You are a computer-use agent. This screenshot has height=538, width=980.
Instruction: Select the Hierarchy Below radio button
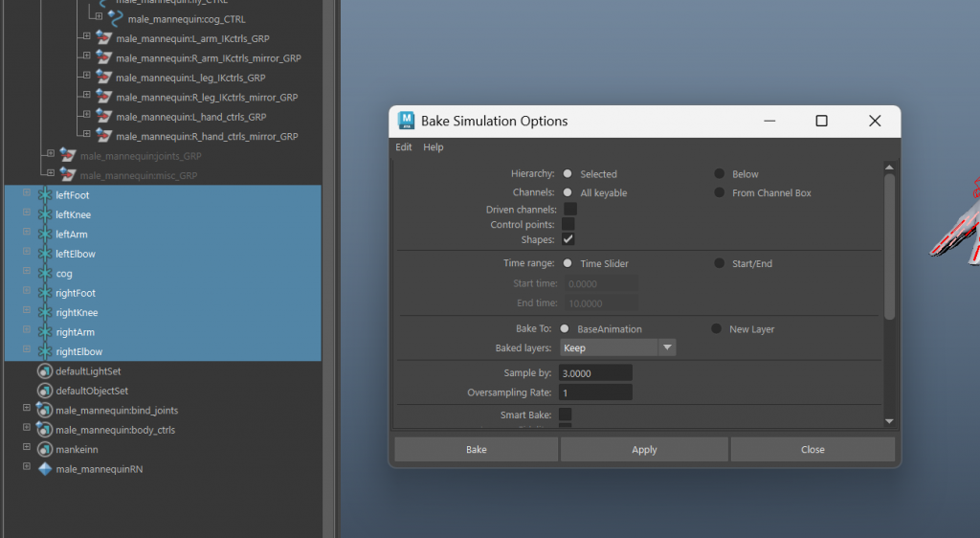pos(720,173)
